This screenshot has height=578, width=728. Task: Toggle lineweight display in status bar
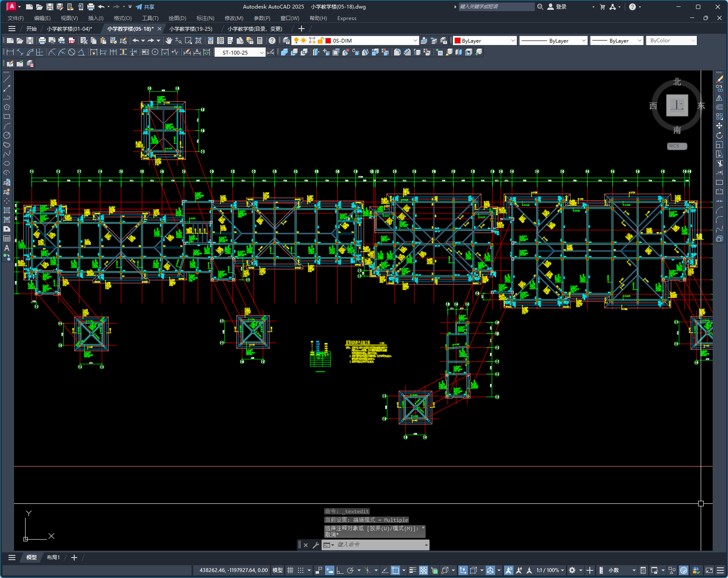tap(413, 570)
